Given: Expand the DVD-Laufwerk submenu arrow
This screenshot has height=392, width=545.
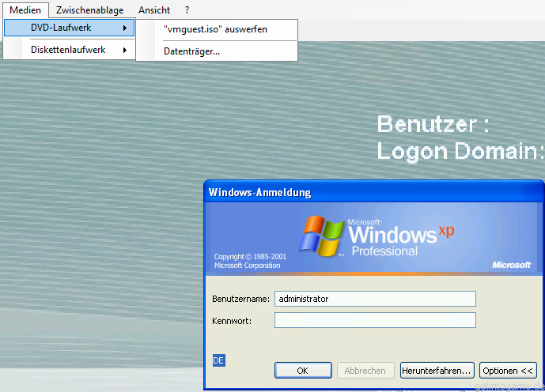Looking at the screenshot, I should pos(125,28).
